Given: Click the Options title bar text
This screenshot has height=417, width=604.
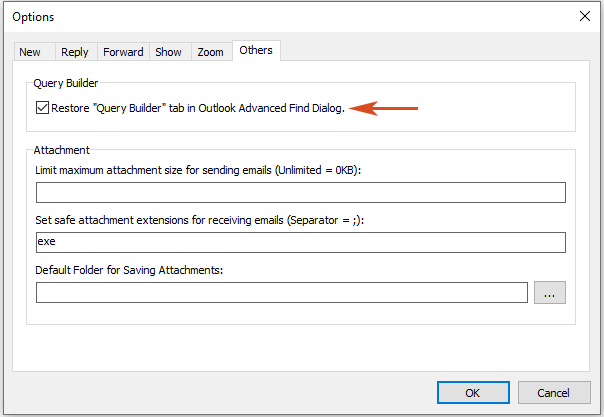Looking at the screenshot, I should pyautogui.click(x=35, y=17).
